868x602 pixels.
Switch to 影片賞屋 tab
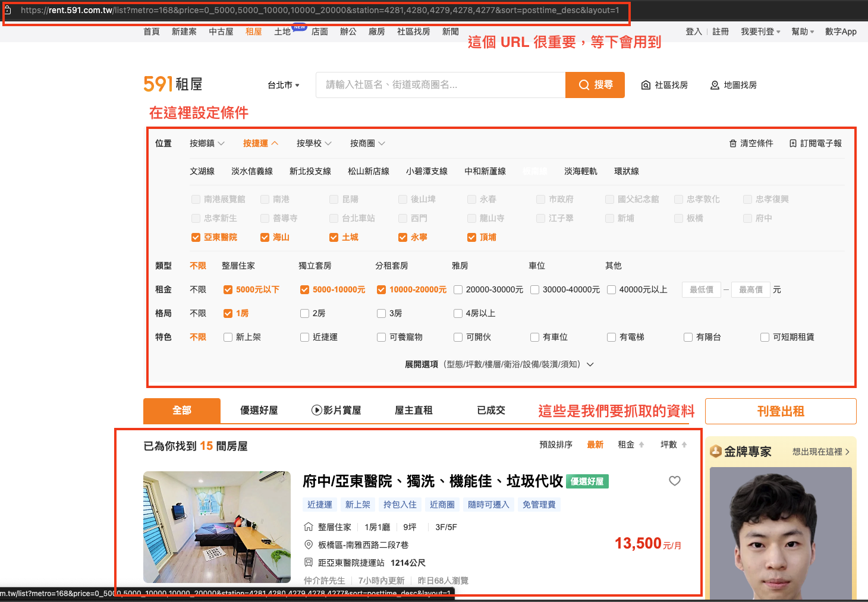(336, 410)
